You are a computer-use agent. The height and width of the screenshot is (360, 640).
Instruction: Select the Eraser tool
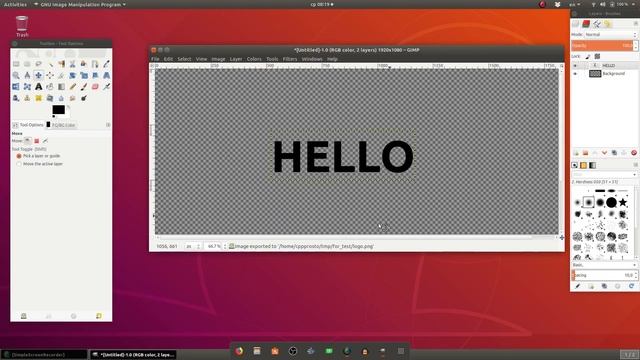click(x=95, y=87)
